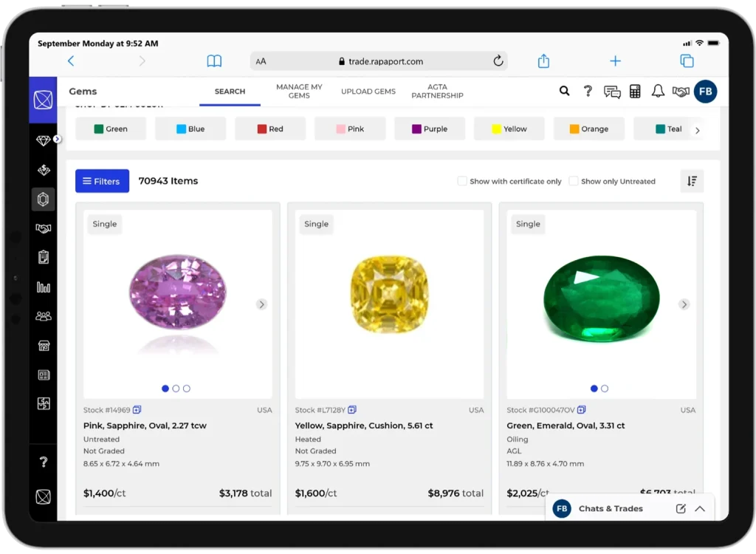The image size is (756, 554).
Task: Copy the stock number #14969
Action: 137,410
